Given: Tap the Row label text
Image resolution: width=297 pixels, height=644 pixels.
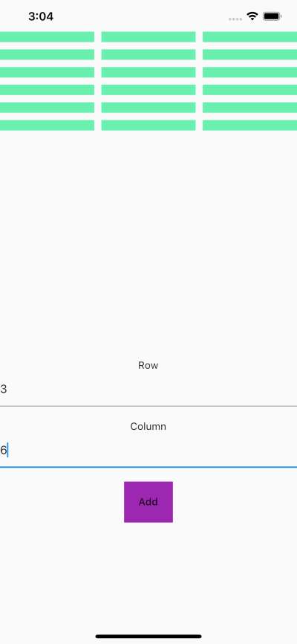Looking at the screenshot, I should coord(148,365).
